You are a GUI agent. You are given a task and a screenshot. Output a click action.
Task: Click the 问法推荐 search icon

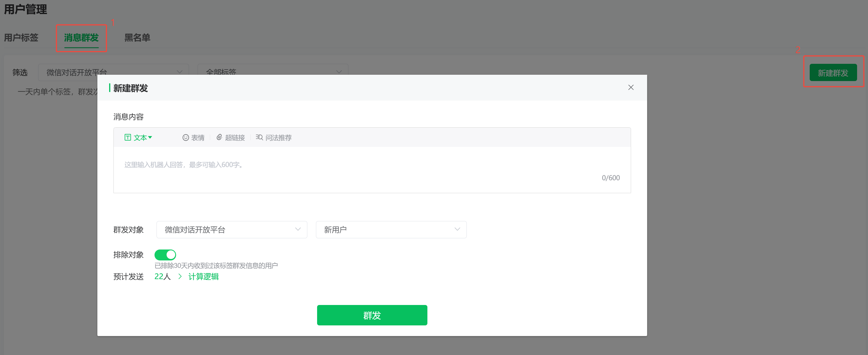[x=259, y=137]
